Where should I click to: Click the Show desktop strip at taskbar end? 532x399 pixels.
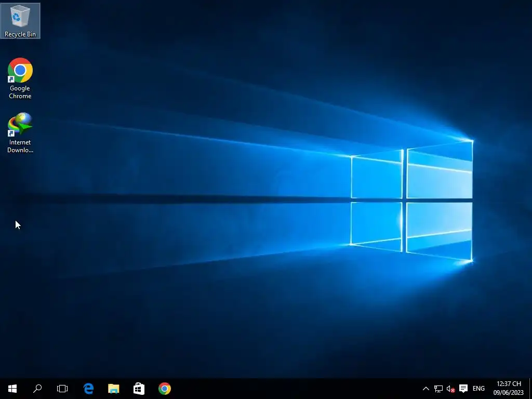[x=530, y=389]
